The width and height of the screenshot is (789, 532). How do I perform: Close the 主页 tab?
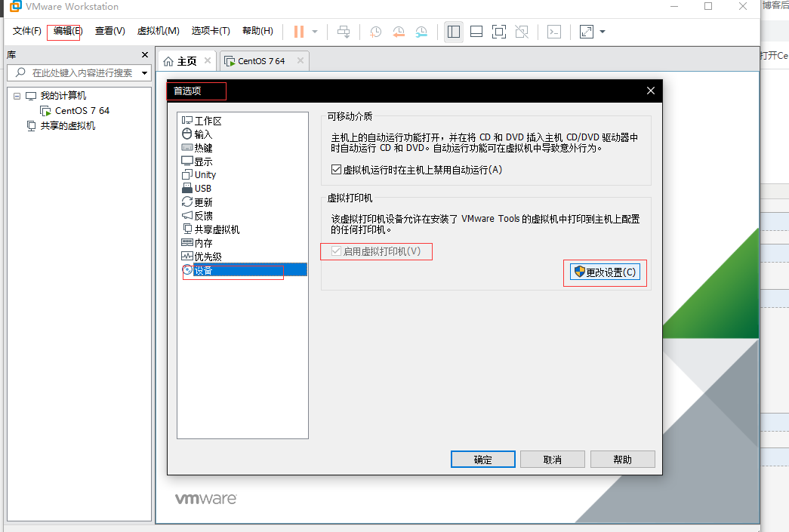pos(208,61)
